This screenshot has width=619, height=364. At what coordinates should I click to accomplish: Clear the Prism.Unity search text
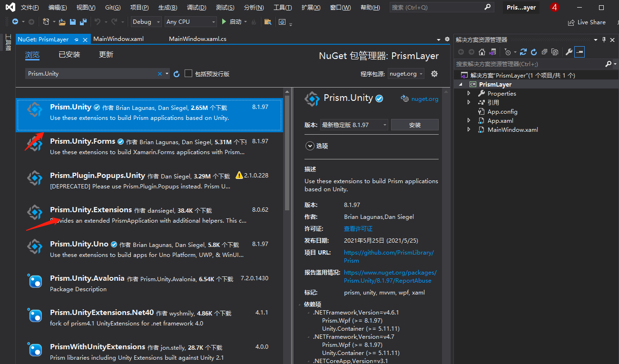(x=160, y=74)
